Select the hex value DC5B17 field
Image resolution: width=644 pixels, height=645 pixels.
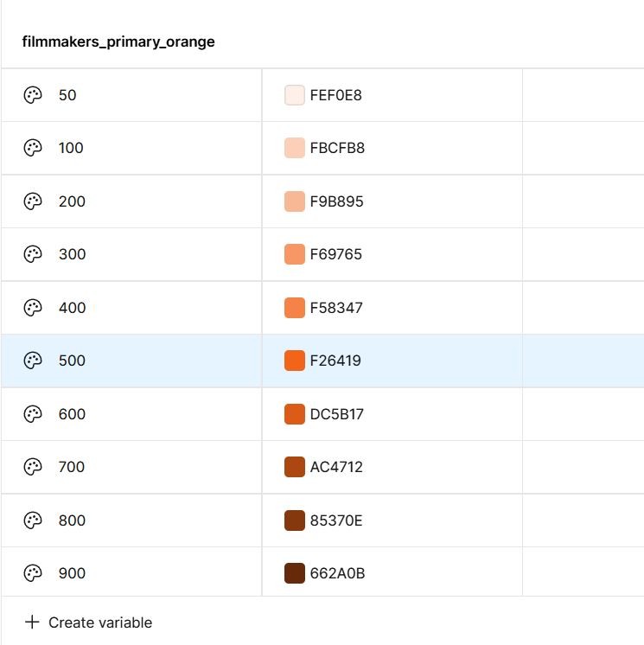click(336, 414)
